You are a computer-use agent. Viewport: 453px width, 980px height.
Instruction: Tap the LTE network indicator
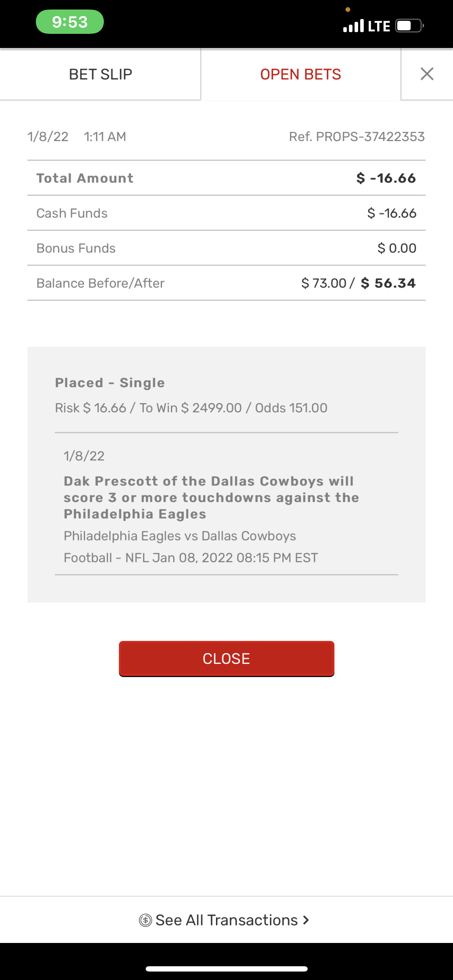379,26
